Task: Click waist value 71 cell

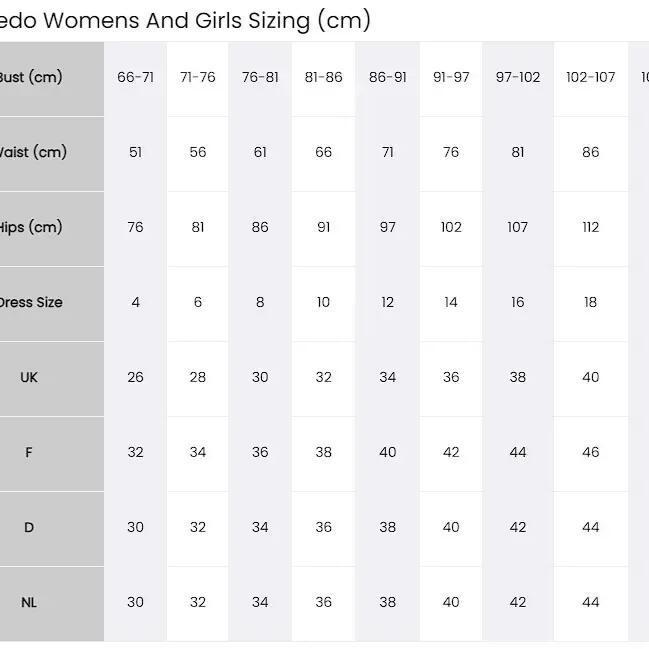Action: (x=387, y=154)
